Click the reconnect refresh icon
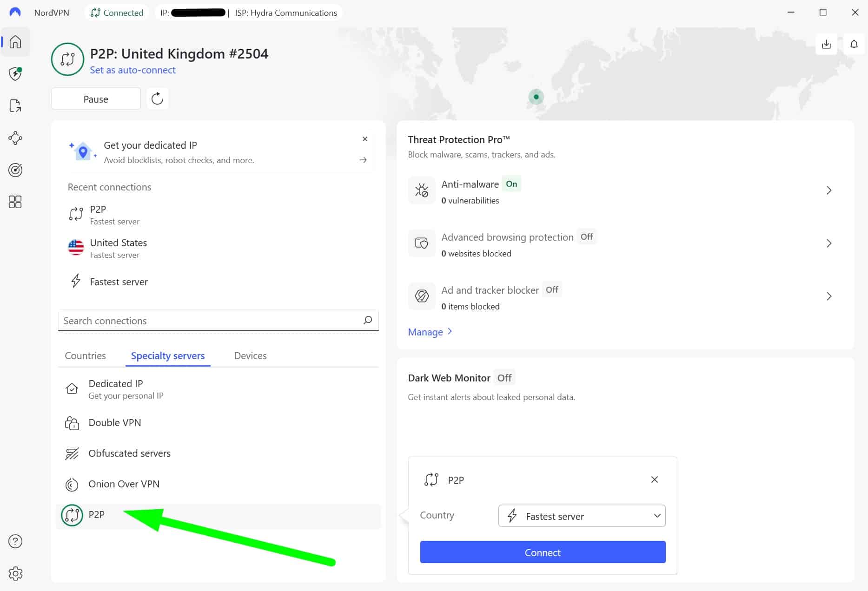The height and width of the screenshot is (591, 868). [157, 98]
